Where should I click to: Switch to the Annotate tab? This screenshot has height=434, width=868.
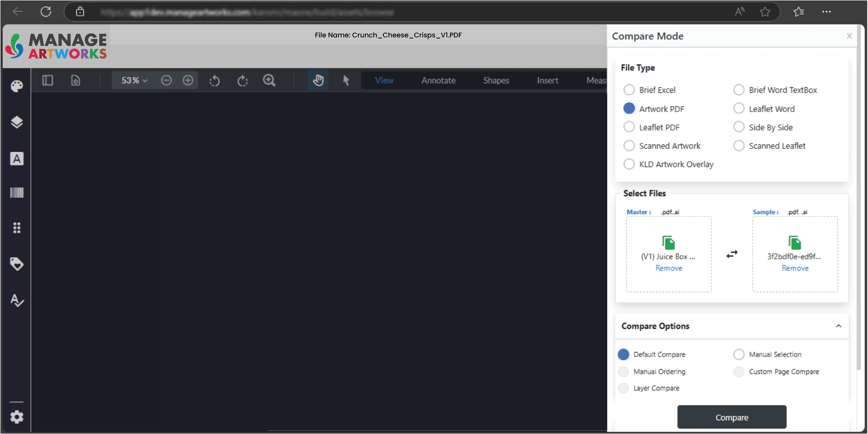click(x=438, y=80)
